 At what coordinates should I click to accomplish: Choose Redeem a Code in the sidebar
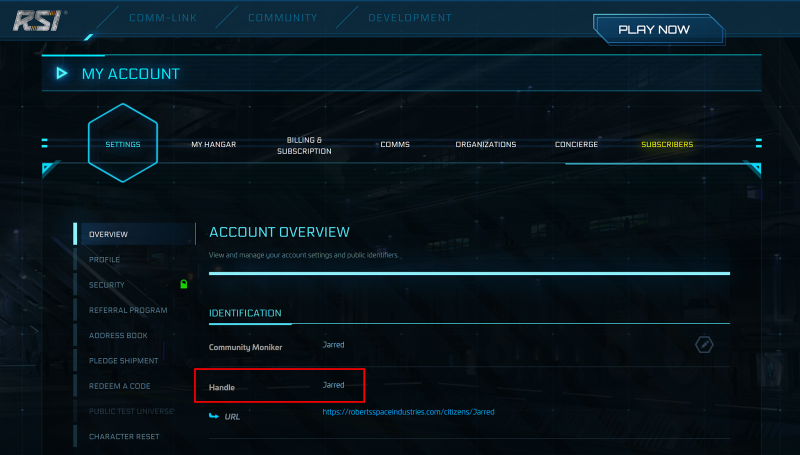[x=120, y=386]
